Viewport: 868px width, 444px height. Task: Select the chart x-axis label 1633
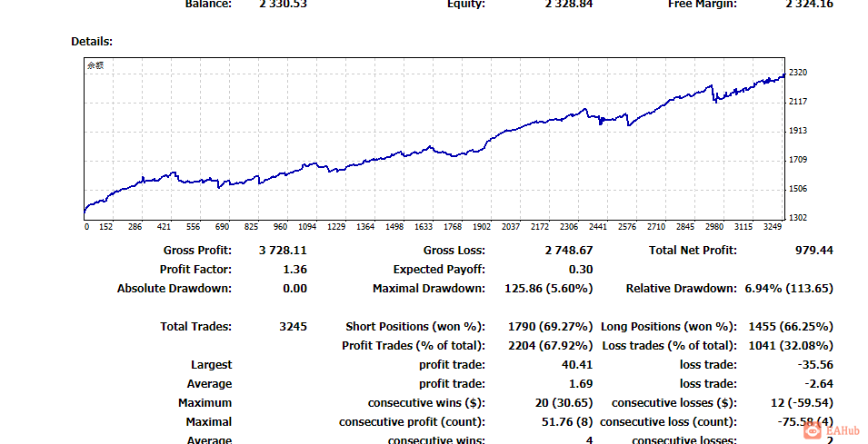(424, 227)
